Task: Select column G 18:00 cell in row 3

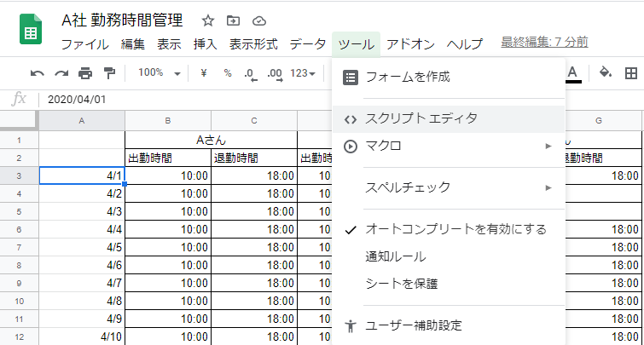Action: click(x=603, y=176)
